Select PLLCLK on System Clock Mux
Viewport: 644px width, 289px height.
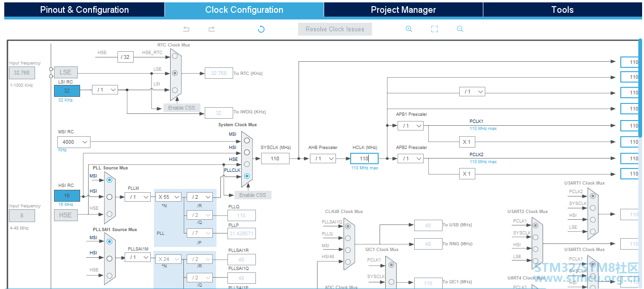pyautogui.click(x=246, y=176)
